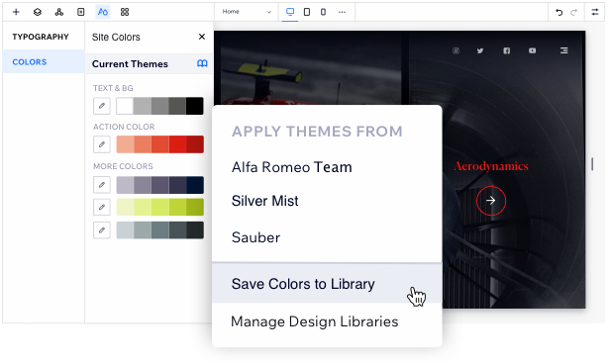Switch to desktop viewport icon
Viewport: 610px width, 364px height.
click(290, 12)
